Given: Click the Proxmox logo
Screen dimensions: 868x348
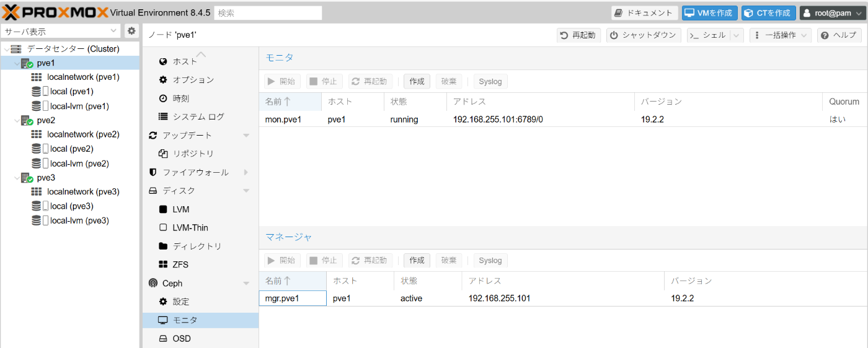Looking at the screenshot, I should 56,12.
